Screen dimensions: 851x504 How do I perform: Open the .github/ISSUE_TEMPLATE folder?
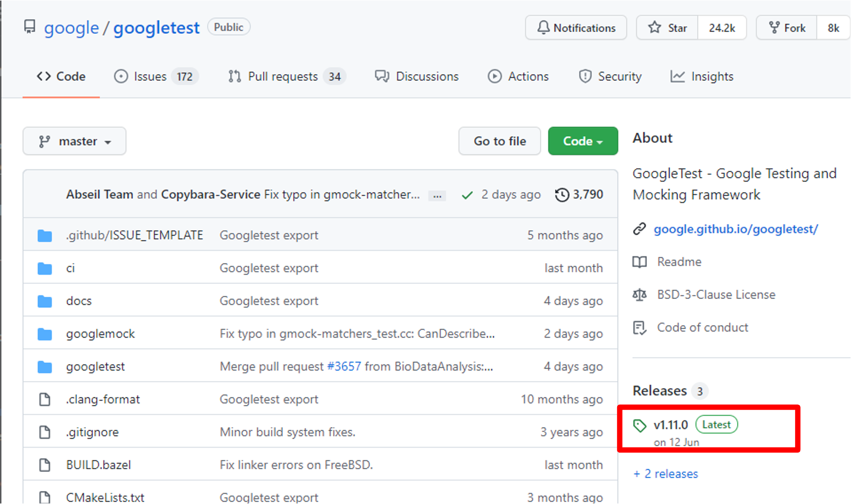point(135,235)
